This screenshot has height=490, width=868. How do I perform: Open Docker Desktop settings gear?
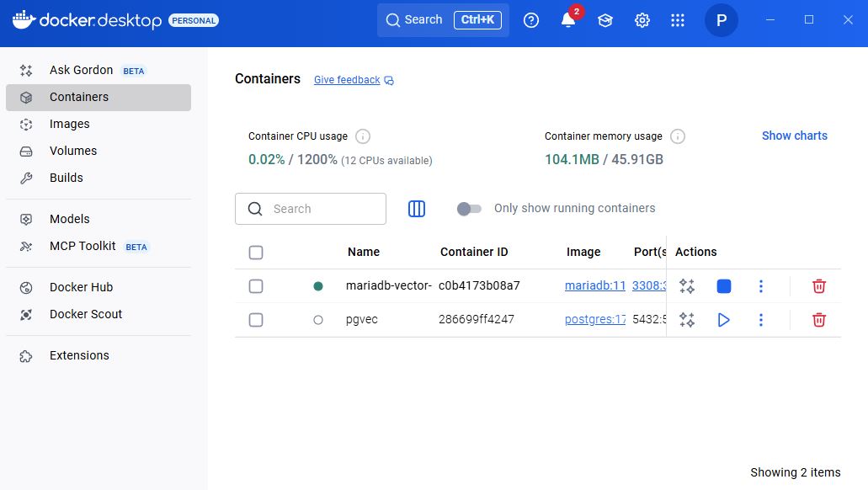click(642, 20)
